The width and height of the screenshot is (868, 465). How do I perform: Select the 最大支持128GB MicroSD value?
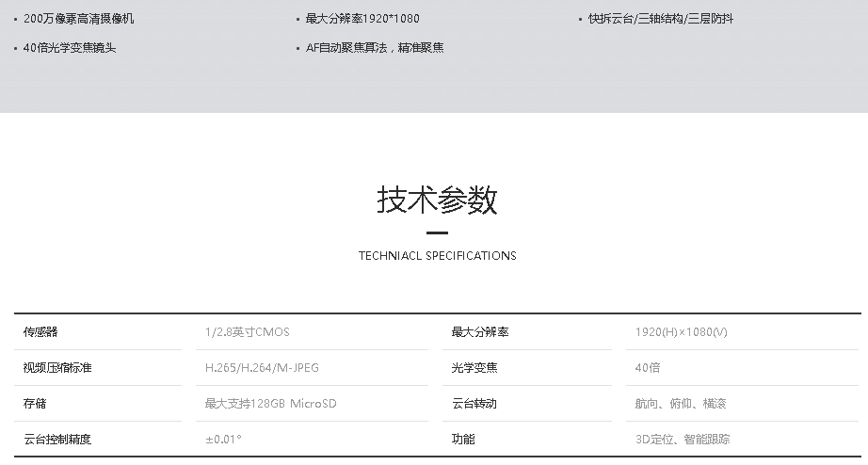(270, 404)
